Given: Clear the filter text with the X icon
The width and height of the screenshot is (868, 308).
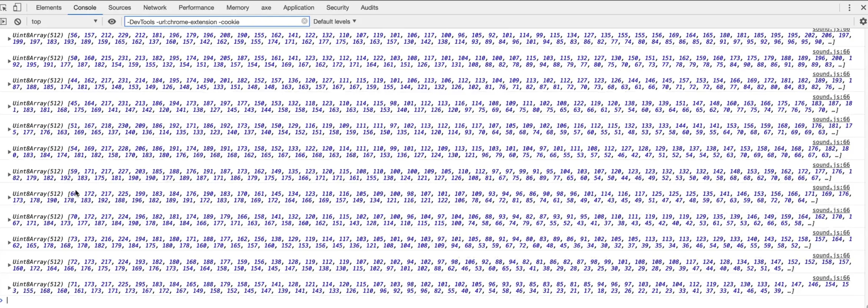Looking at the screenshot, I should tap(304, 21).
